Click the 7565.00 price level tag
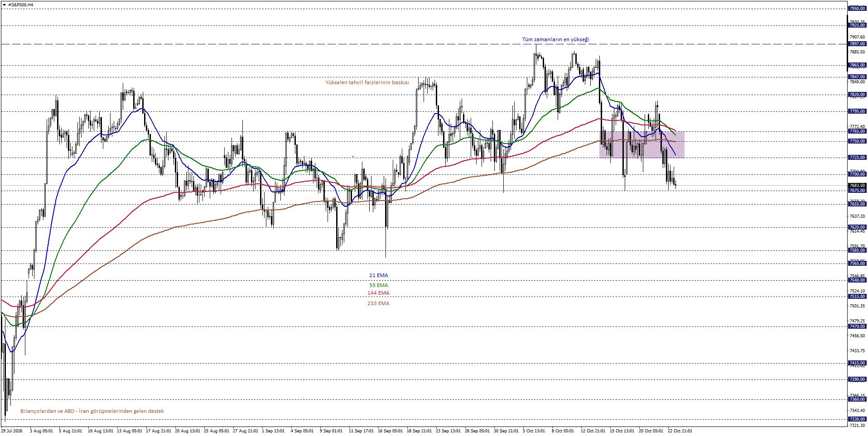 857,264
